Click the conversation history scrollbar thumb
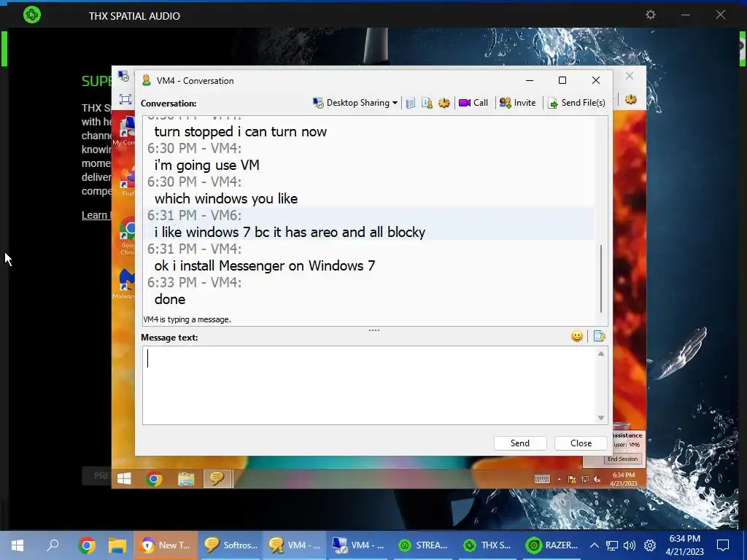This screenshot has width=747, height=560. [x=601, y=279]
